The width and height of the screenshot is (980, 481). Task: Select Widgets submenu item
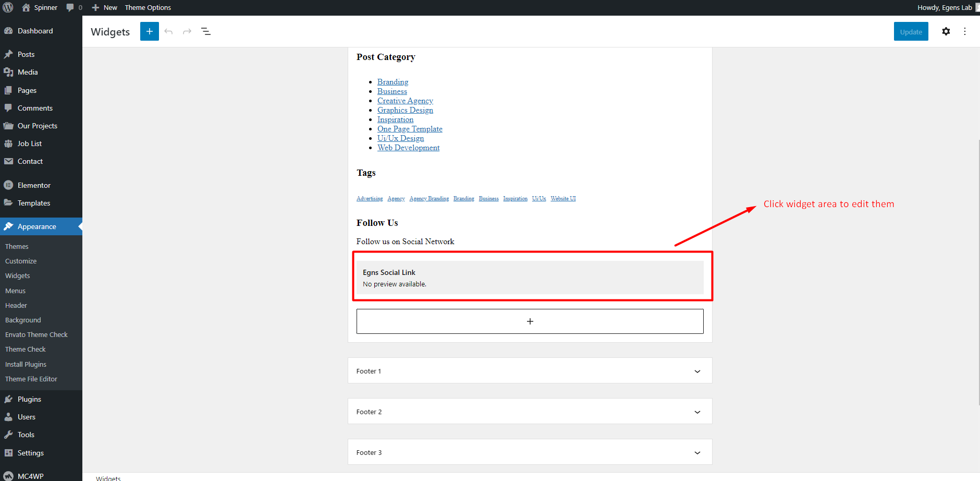pos(18,275)
